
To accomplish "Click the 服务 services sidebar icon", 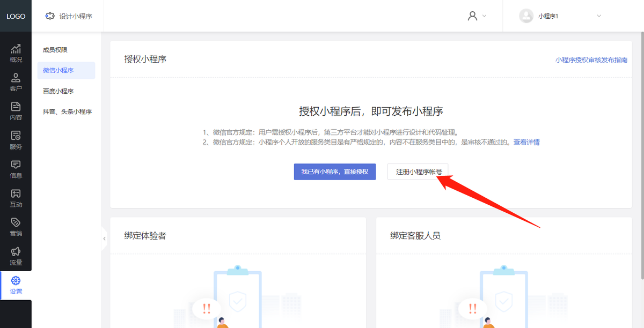I will [16, 140].
